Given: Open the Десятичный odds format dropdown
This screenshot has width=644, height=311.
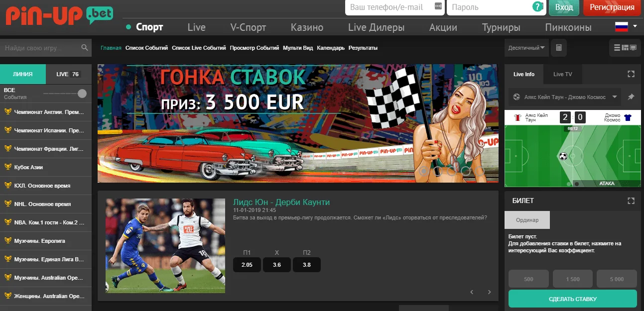Looking at the screenshot, I should point(526,48).
